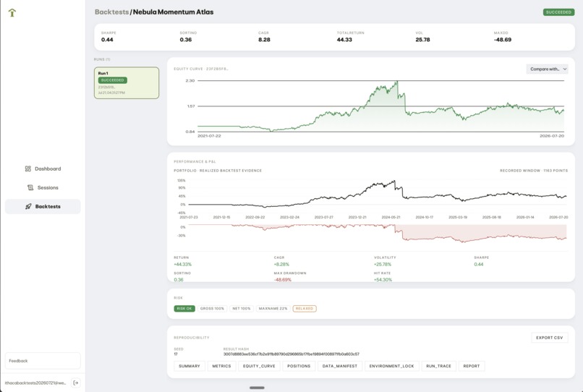Viewport: 583px width, 392px height.
Task: Click the Dashboard grid icon
Action: (28, 169)
